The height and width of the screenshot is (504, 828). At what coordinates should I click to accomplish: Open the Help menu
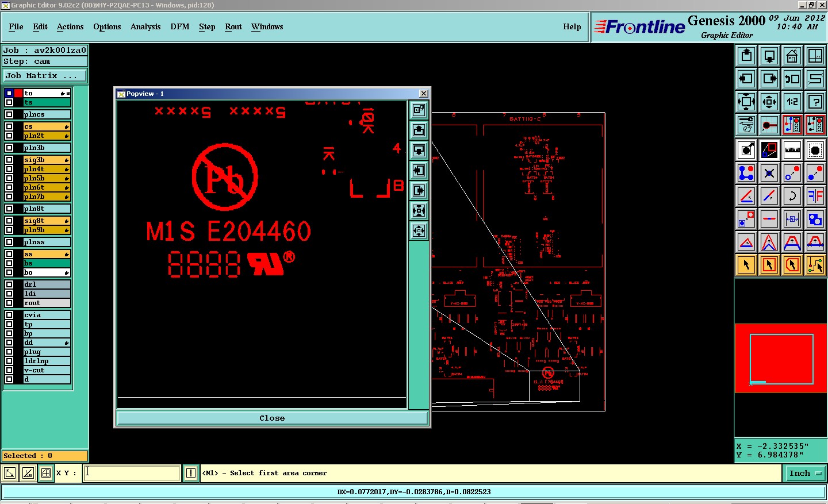tap(572, 26)
